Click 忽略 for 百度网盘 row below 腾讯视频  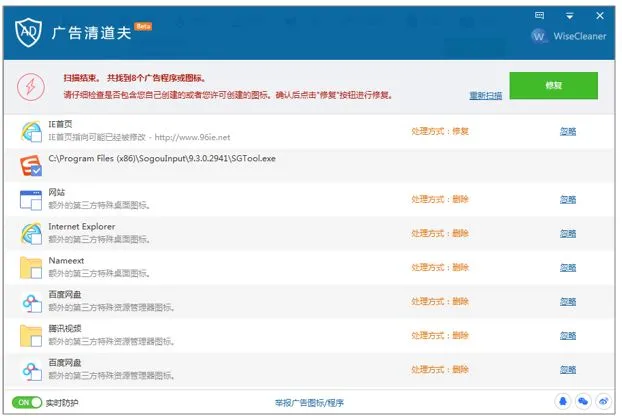tap(568, 370)
